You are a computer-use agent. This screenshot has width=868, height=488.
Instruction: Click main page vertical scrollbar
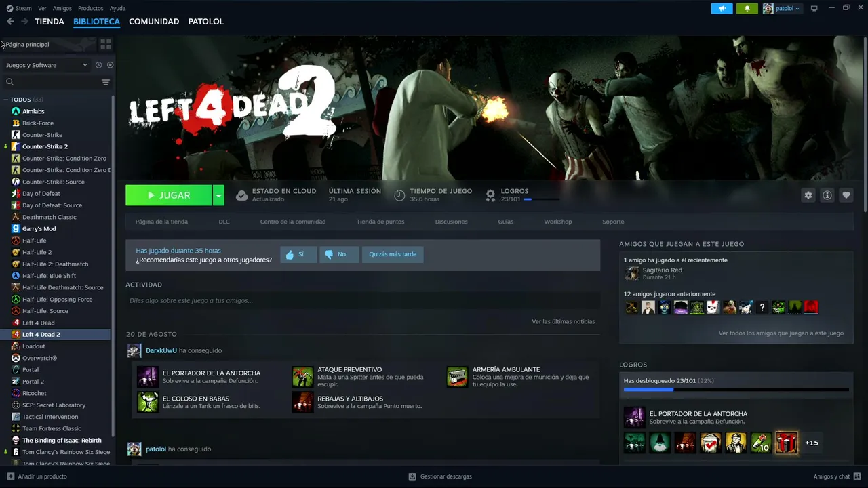[865, 125]
